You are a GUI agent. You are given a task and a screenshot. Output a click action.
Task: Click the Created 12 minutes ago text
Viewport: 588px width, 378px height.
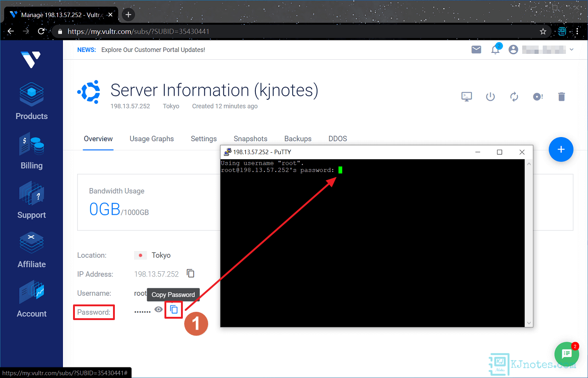[225, 106]
